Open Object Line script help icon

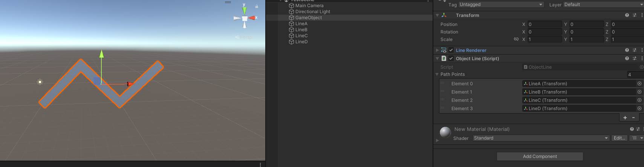[x=627, y=58]
